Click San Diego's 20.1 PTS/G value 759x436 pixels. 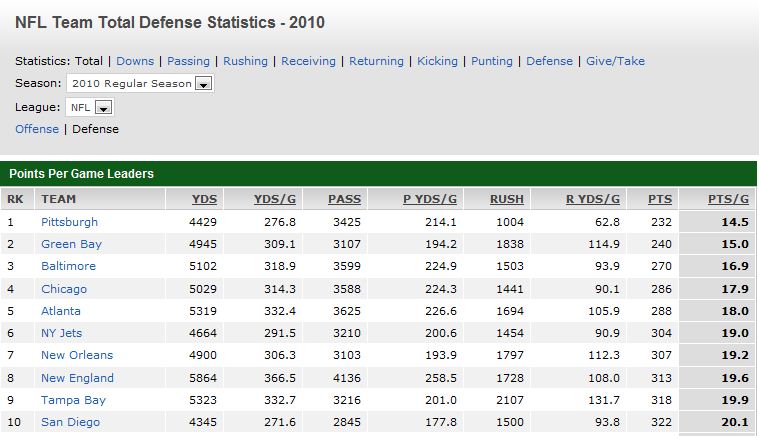(x=735, y=422)
